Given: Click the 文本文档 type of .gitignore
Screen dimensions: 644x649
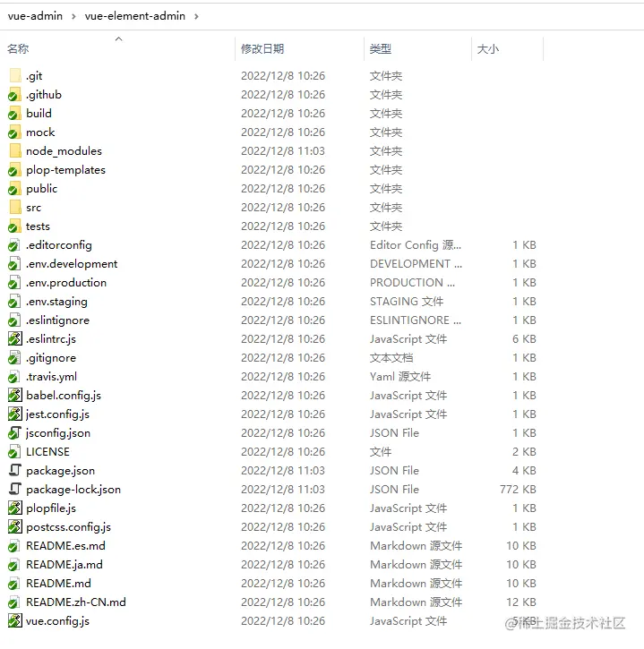Looking at the screenshot, I should click(391, 358).
